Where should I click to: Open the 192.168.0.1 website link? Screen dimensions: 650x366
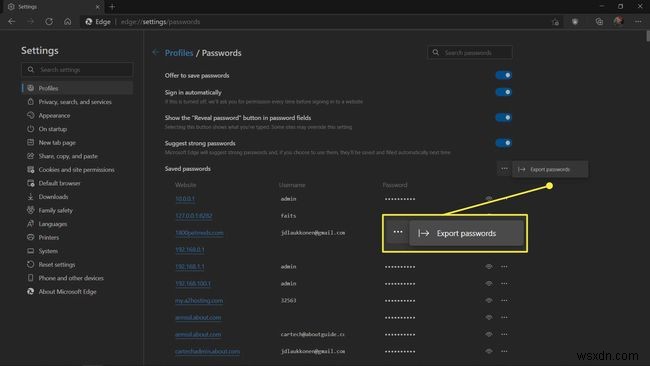coord(189,250)
